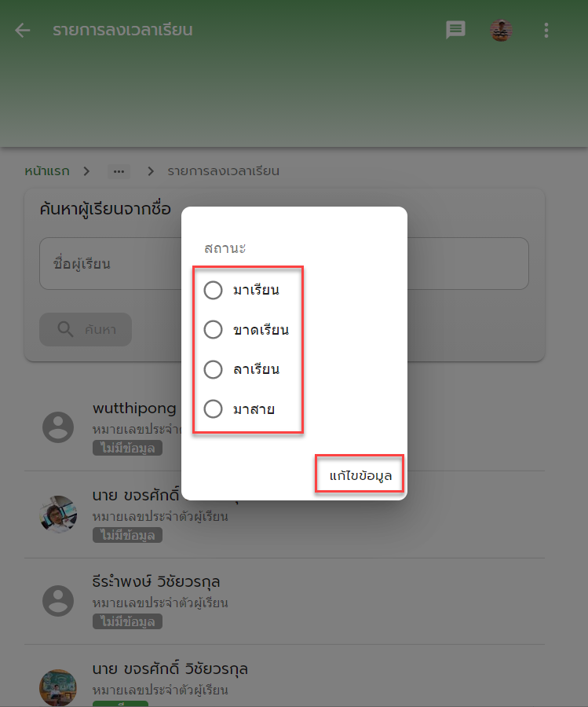Image resolution: width=588 pixels, height=707 pixels.
Task: Click the search magnifier icon
Action: [65, 329]
